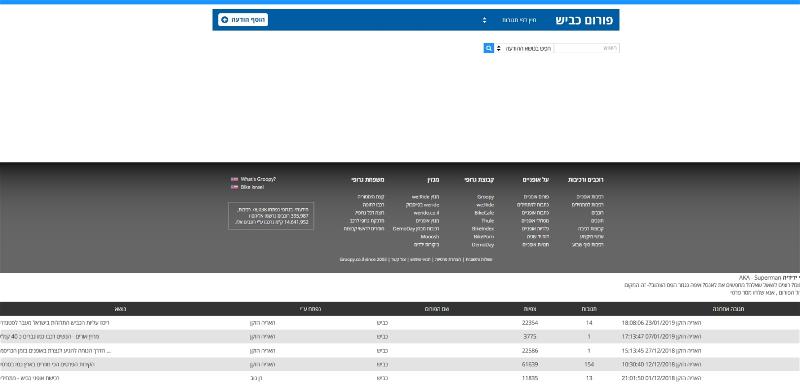Click the plus icon on 'הוסף הודעה' button
This screenshot has height=385, width=800.
(225, 20)
